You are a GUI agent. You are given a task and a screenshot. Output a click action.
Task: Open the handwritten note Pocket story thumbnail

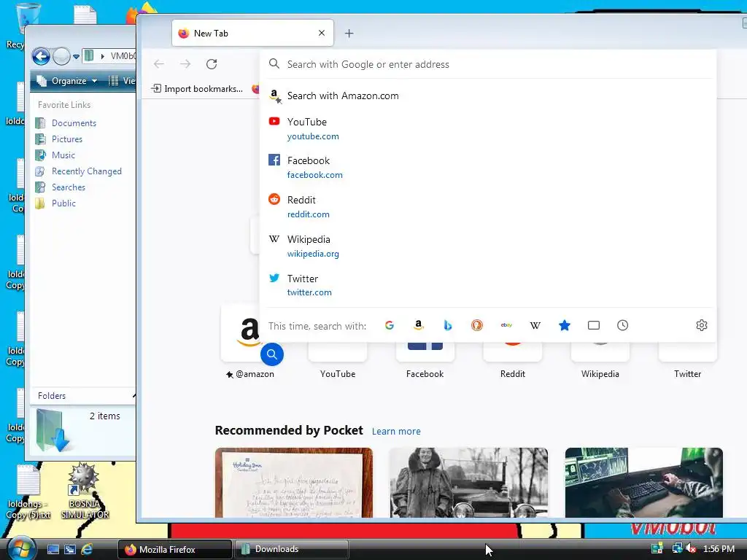tap(294, 483)
